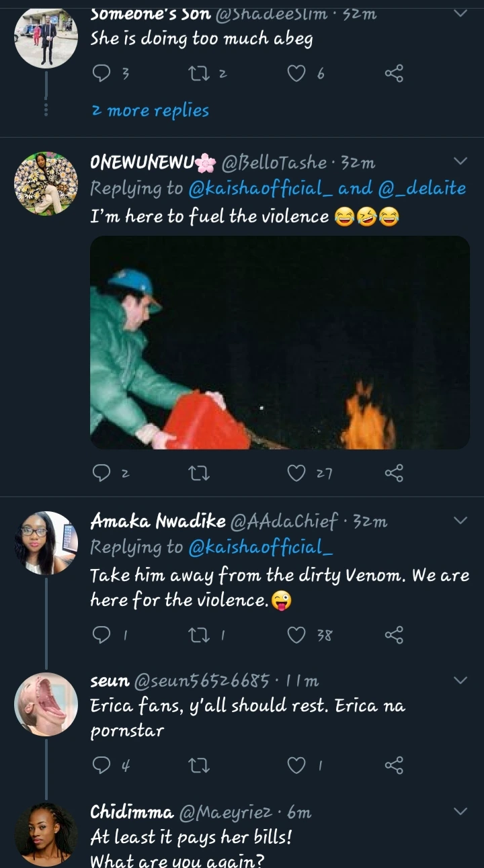
Task: Open the @kaishaofficial_ mention under Amaka Nwadike
Action: 261,548
